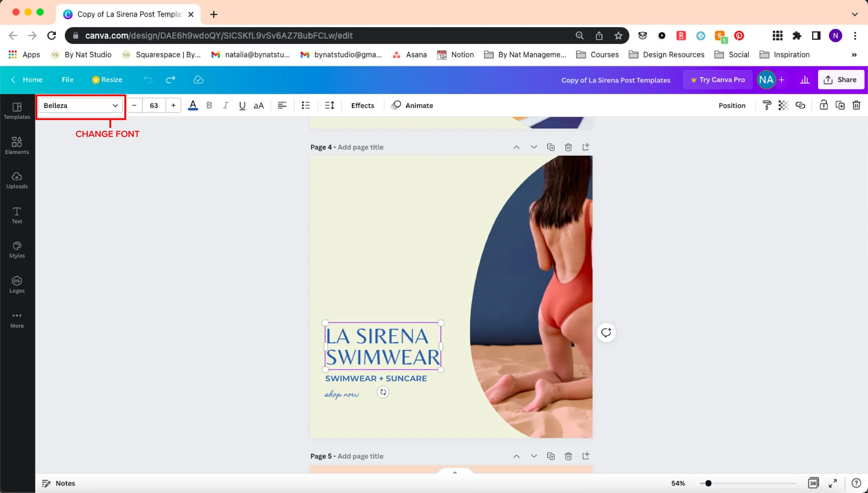This screenshot has width=868, height=493.
Task: Toggle bold formatting
Action: [x=209, y=105]
